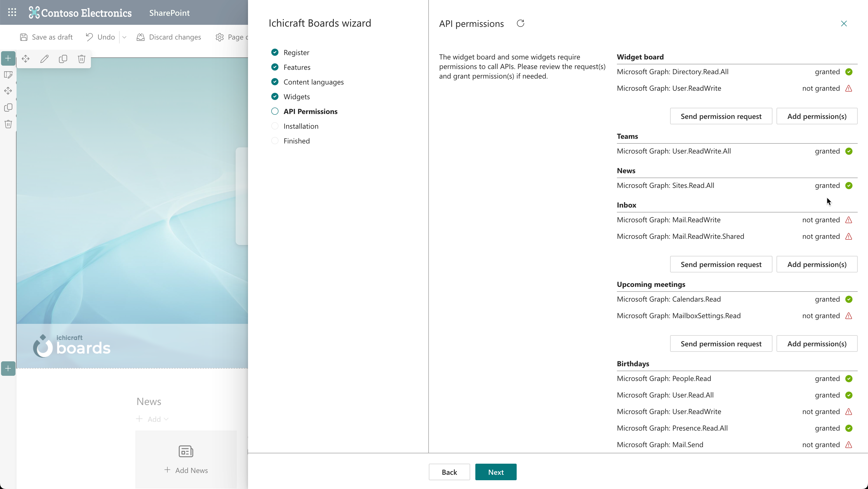Add a new section above the banner

[x=8, y=58]
